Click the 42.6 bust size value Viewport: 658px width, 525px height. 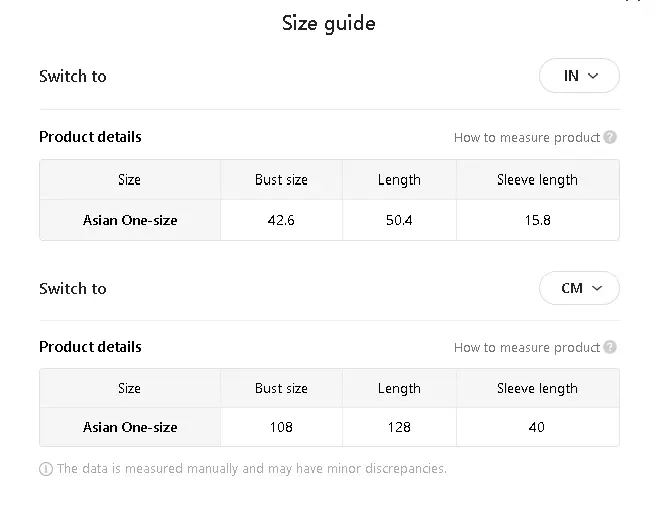pos(281,220)
